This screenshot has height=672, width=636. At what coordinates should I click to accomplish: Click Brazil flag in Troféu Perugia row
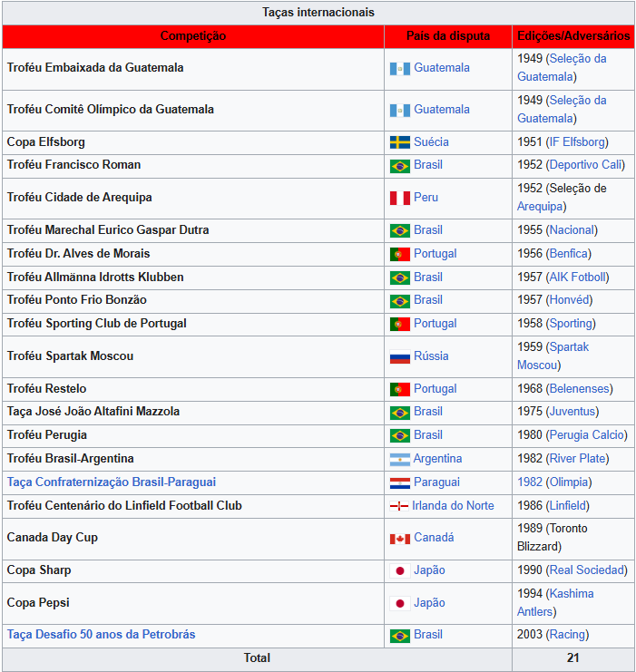(x=400, y=436)
